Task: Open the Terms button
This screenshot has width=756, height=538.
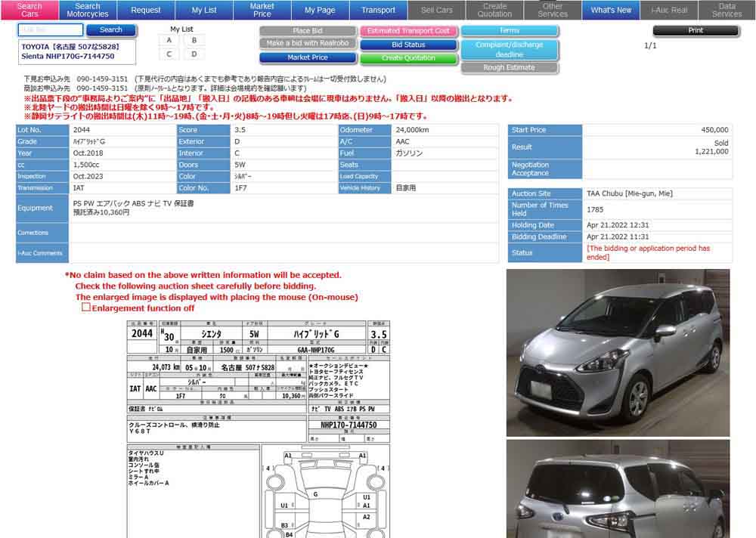Action: pos(510,30)
